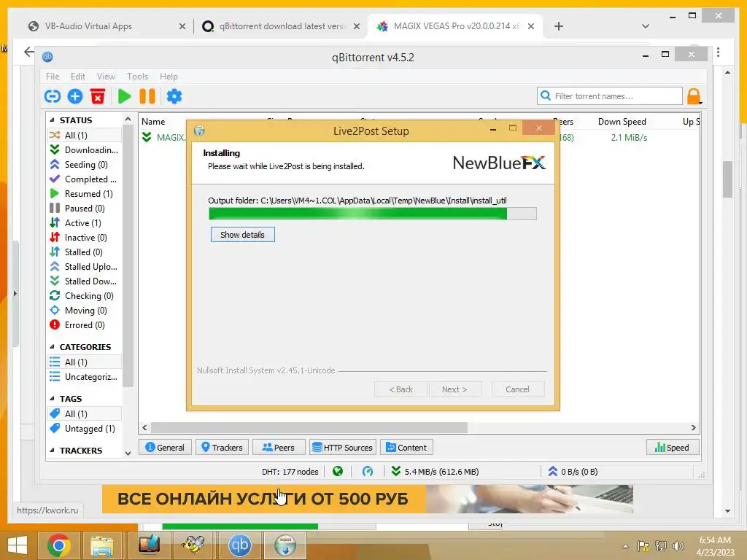The width and height of the screenshot is (747, 560).
Task: Select the Completed status filter
Action: pyautogui.click(x=85, y=179)
